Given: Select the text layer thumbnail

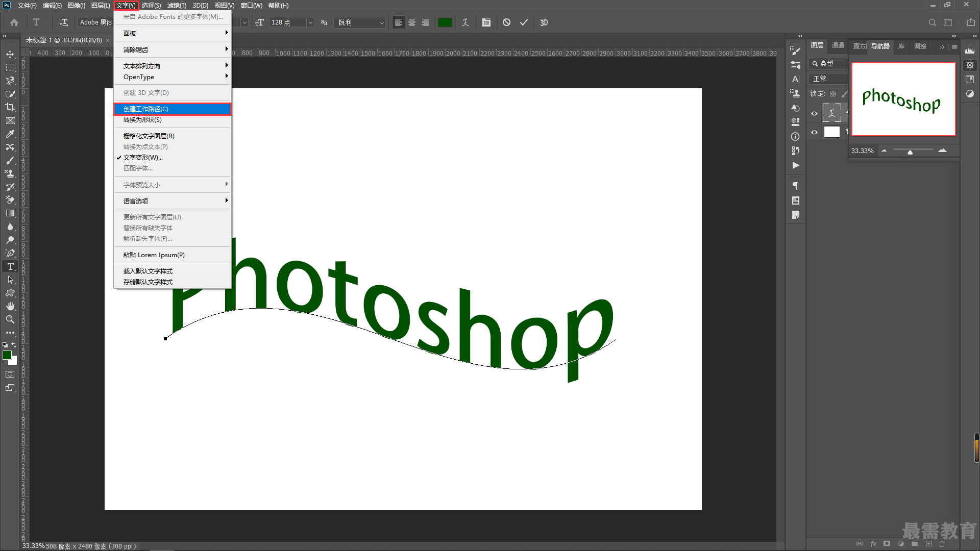Looking at the screenshot, I should point(831,113).
